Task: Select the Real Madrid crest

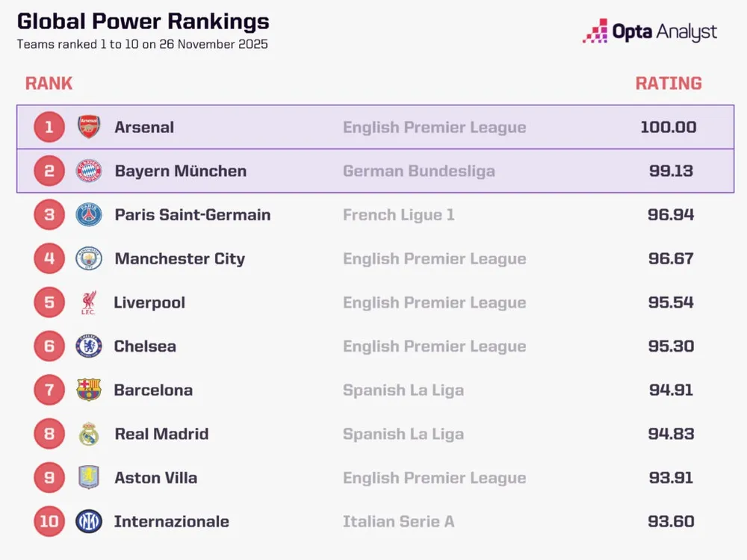Action: coord(89,434)
